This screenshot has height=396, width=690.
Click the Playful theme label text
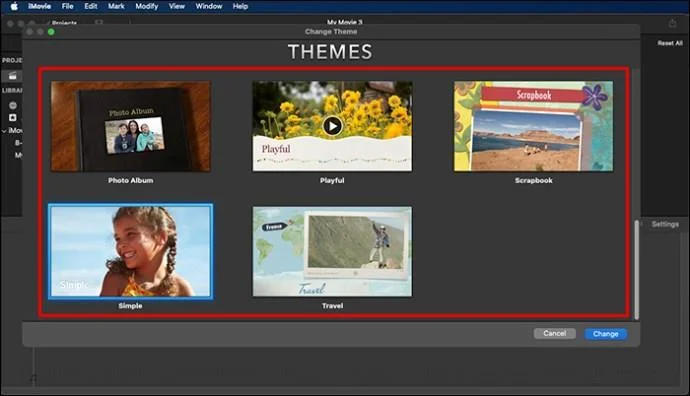[x=332, y=180]
